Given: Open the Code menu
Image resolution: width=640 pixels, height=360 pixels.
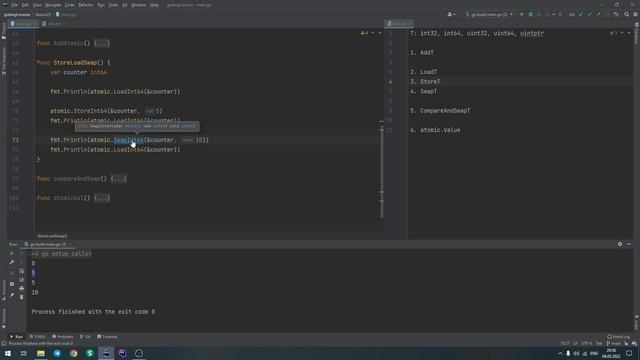Looking at the screenshot, I should pyautogui.click(x=70, y=5).
